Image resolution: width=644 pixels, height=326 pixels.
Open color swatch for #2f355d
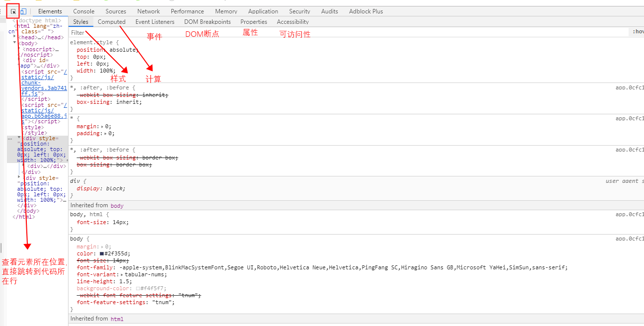point(102,254)
